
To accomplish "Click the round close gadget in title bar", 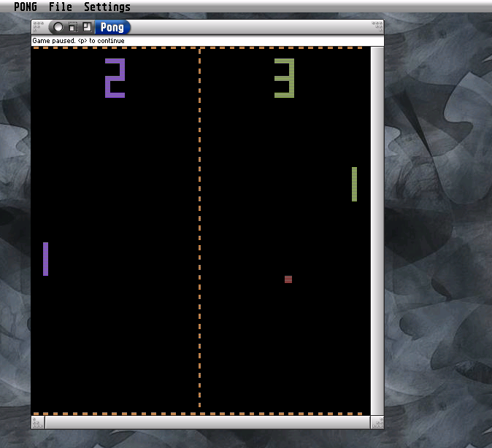I will (58, 27).
